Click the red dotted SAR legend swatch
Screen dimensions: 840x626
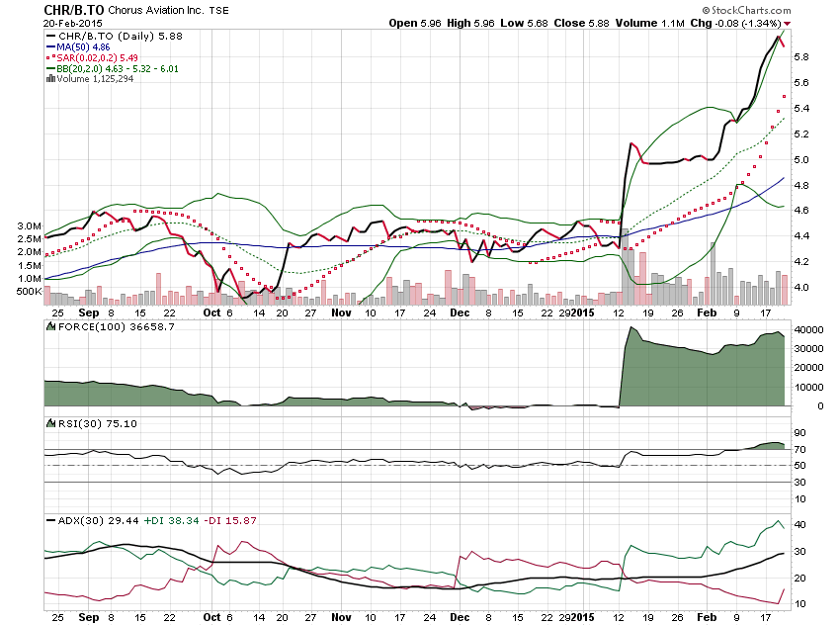[x=51, y=58]
